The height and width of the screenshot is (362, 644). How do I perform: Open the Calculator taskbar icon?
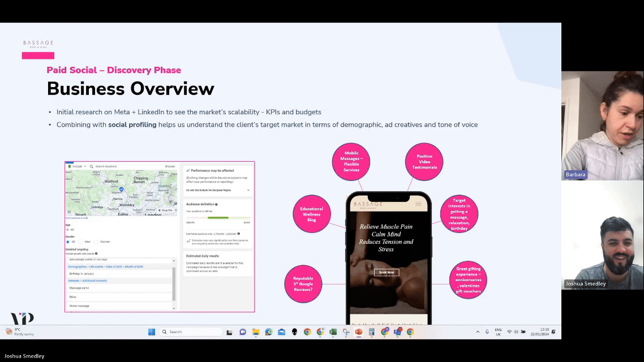pyautogui.click(x=372, y=331)
